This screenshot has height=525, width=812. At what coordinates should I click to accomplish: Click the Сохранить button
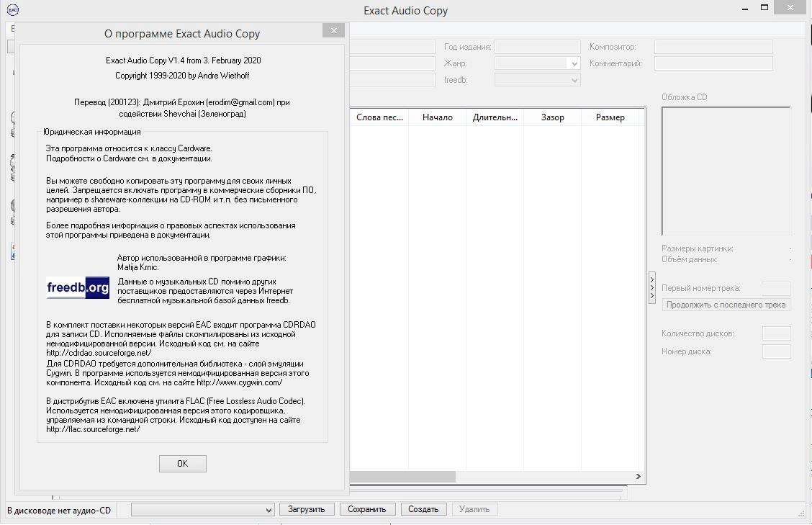click(367, 509)
